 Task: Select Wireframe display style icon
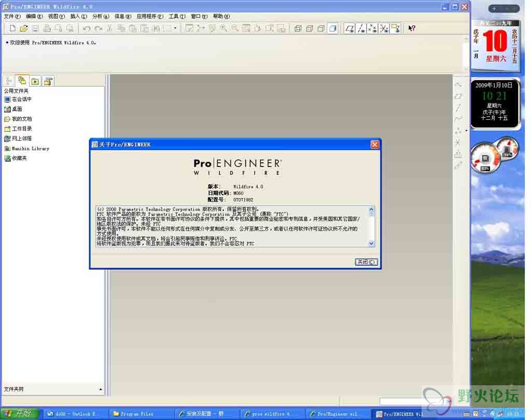point(298,29)
